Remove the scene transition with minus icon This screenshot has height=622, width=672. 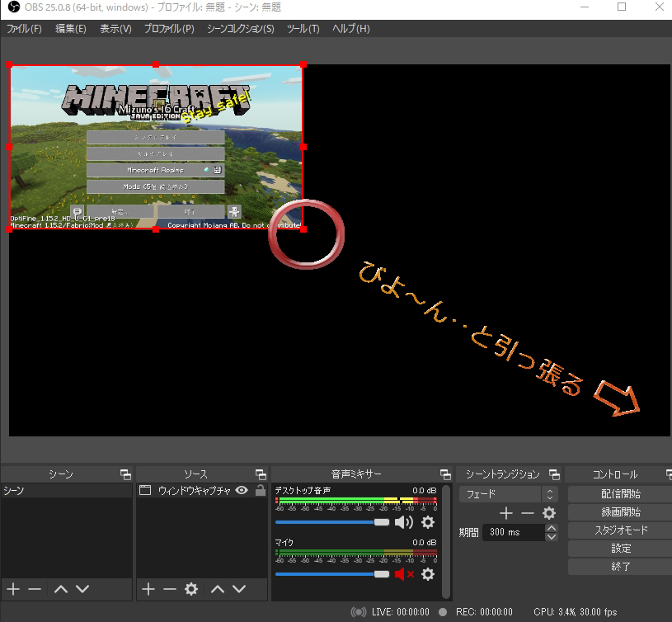pos(528,512)
